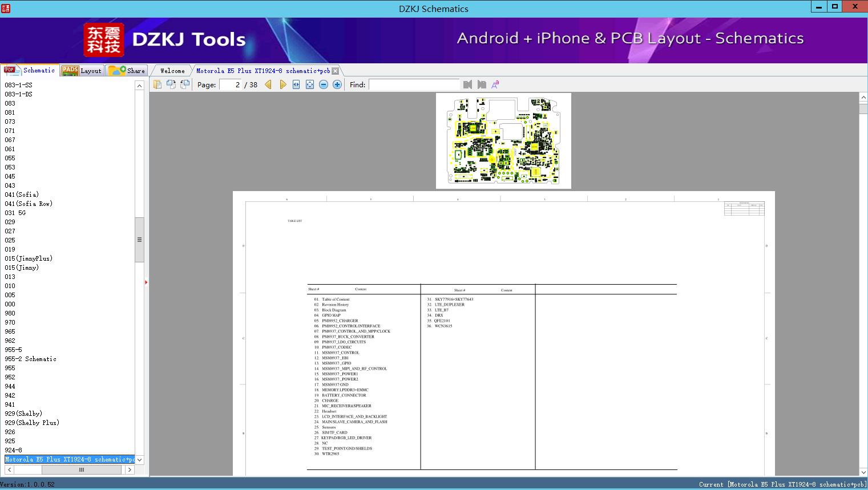Click the second overlapping-pages toolbar icon
Screen dimensions: 868x490
(171, 84)
